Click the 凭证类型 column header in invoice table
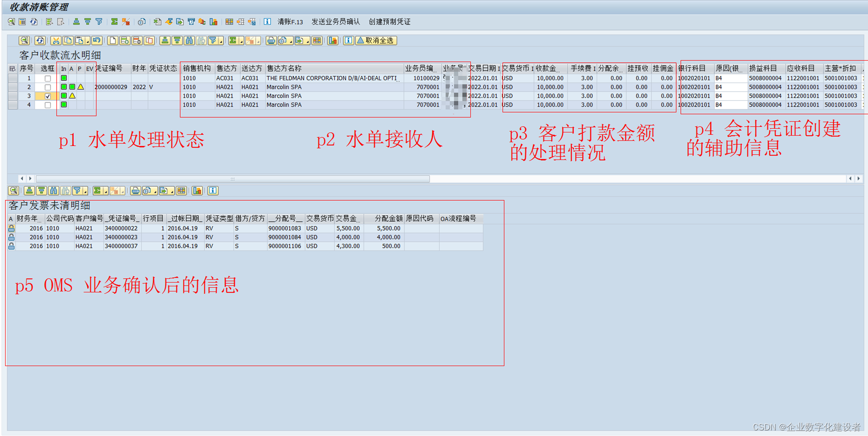This screenshot has height=436, width=868. [219, 218]
